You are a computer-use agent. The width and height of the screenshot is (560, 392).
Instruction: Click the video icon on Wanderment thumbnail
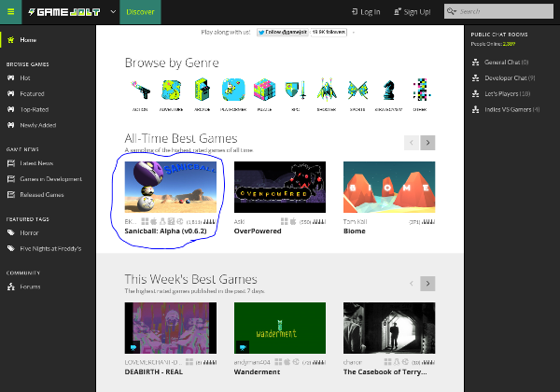pyautogui.click(x=243, y=347)
